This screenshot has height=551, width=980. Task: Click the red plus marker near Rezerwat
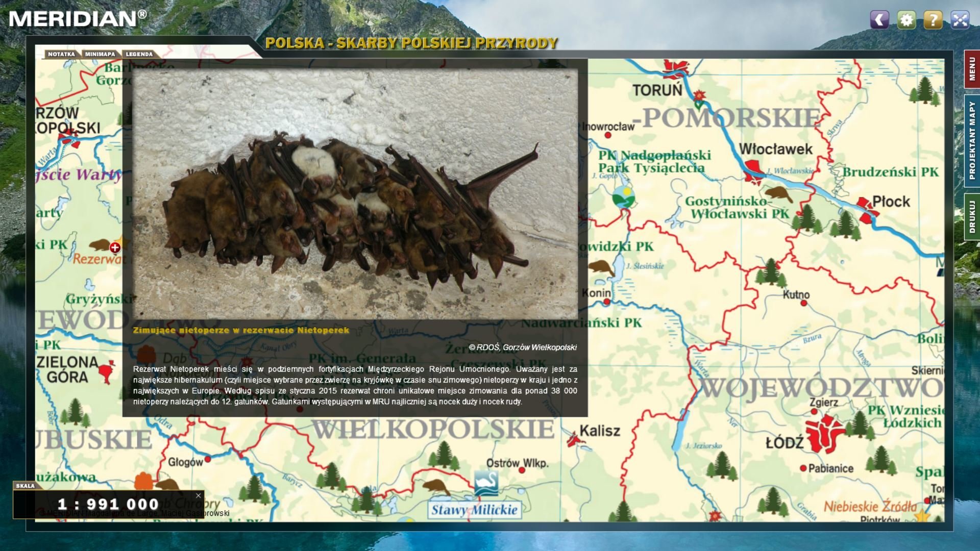115,247
